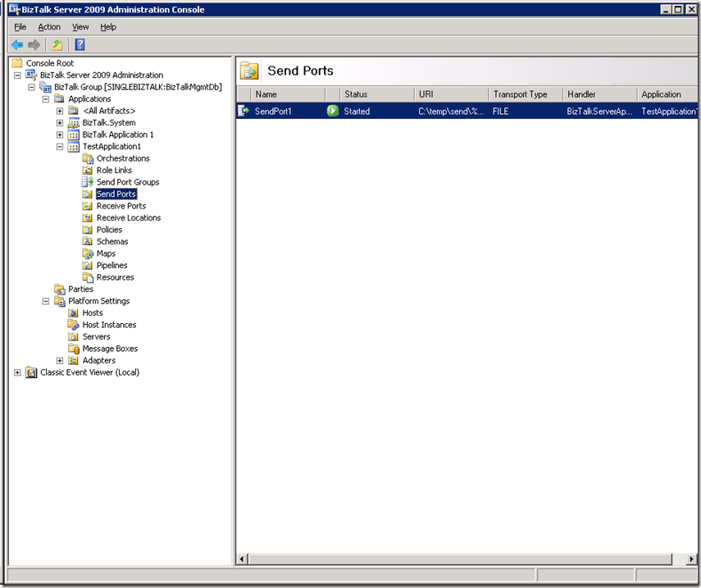Screen dimensions: 701x588
Task: Click the Console Root folder icon
Action: [x=17, y=62]
